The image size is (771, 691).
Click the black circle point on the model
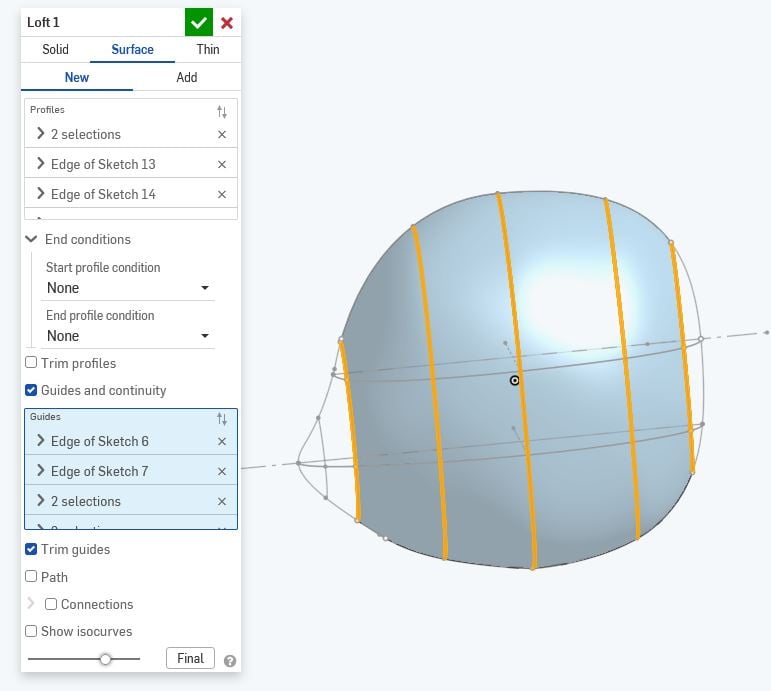coord(514,380)
